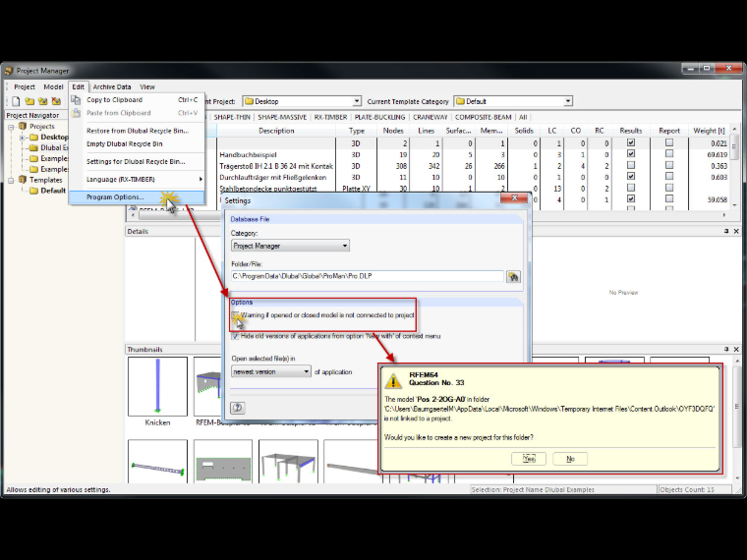
Task: Collapse the Projects tree node
Action: 11,127
